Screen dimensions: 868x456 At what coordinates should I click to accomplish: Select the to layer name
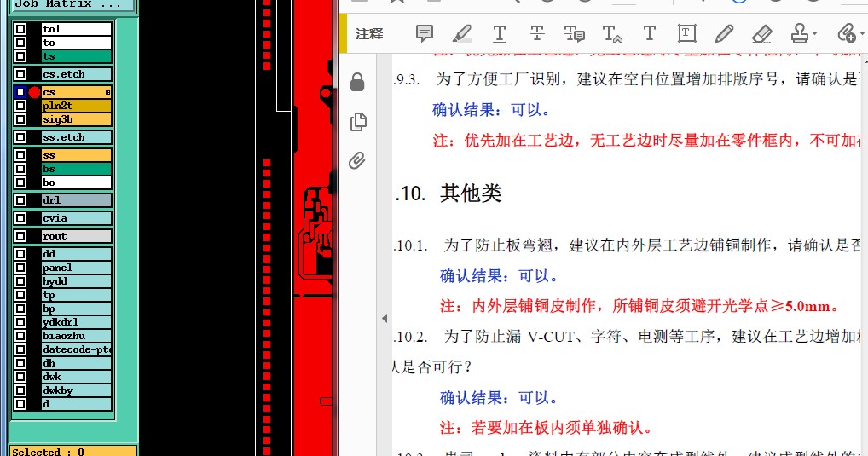click(x=77, y=43)
